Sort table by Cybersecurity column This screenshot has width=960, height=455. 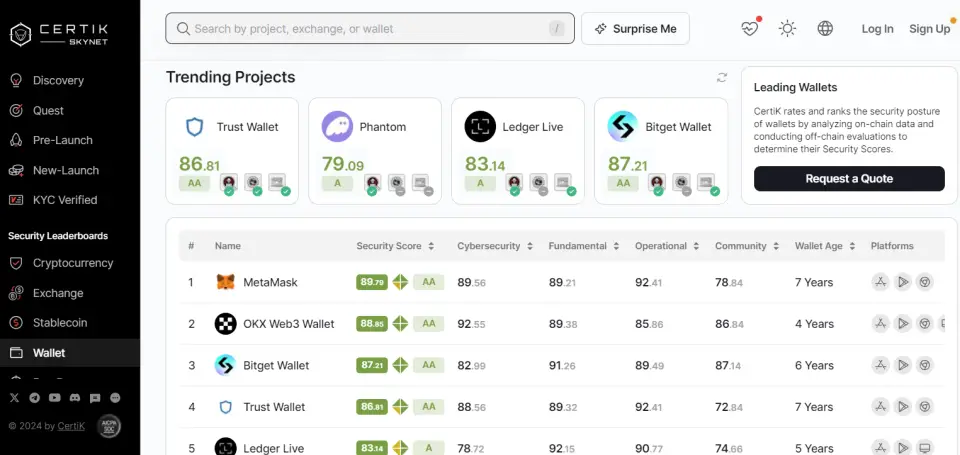[x=493, y=246]
